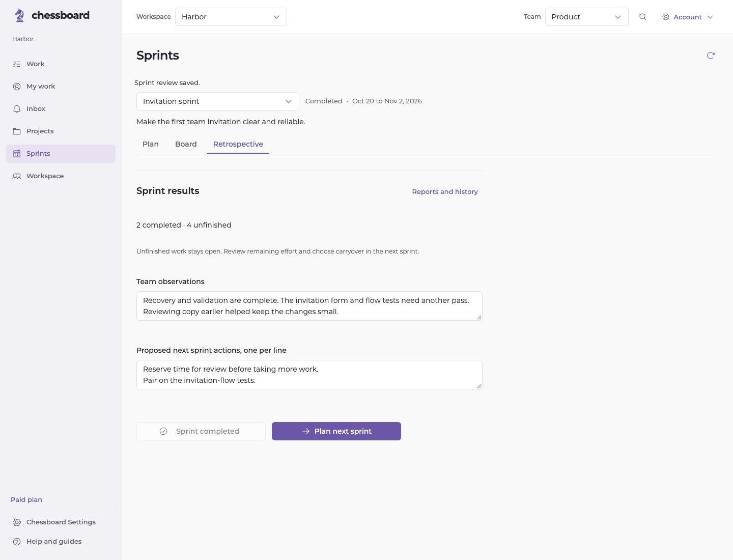Refresh the Sprints page with the reload icon

[x=711, y=55]
